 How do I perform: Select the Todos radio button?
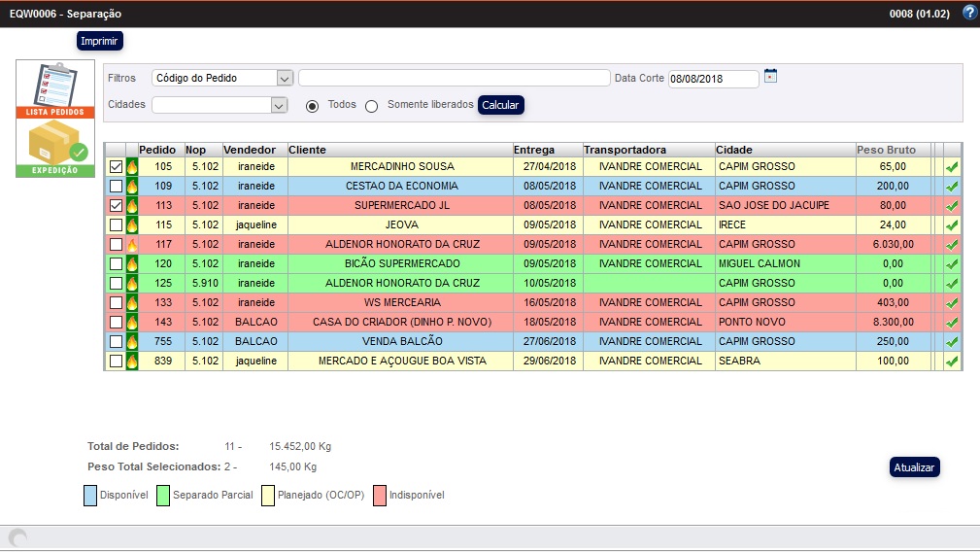pos(312,106)
